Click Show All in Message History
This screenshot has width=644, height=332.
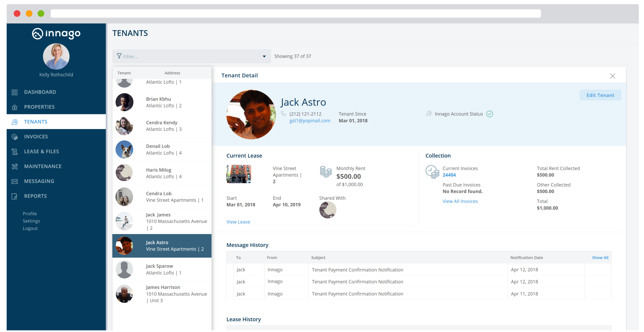[x=600, y=257]
